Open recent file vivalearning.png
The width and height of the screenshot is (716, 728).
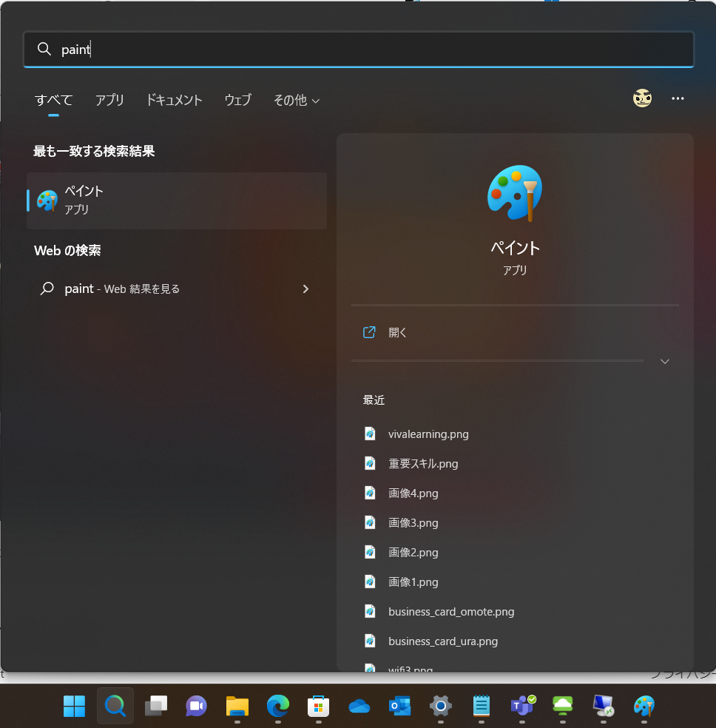(x=428, y=434)
